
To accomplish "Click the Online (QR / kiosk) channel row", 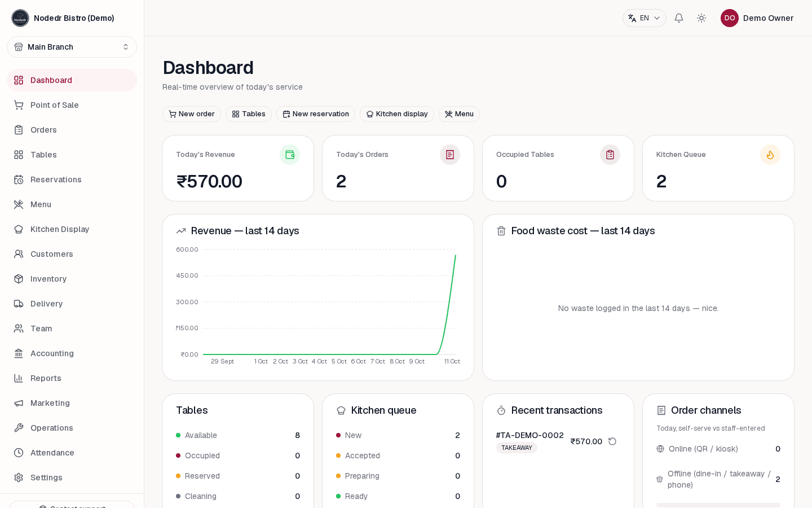I will 718,449.
